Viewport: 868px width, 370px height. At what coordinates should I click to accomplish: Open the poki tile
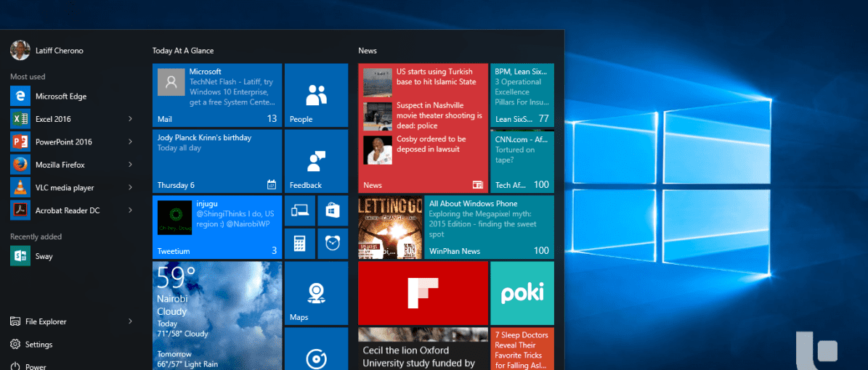(x=522, y=293)
